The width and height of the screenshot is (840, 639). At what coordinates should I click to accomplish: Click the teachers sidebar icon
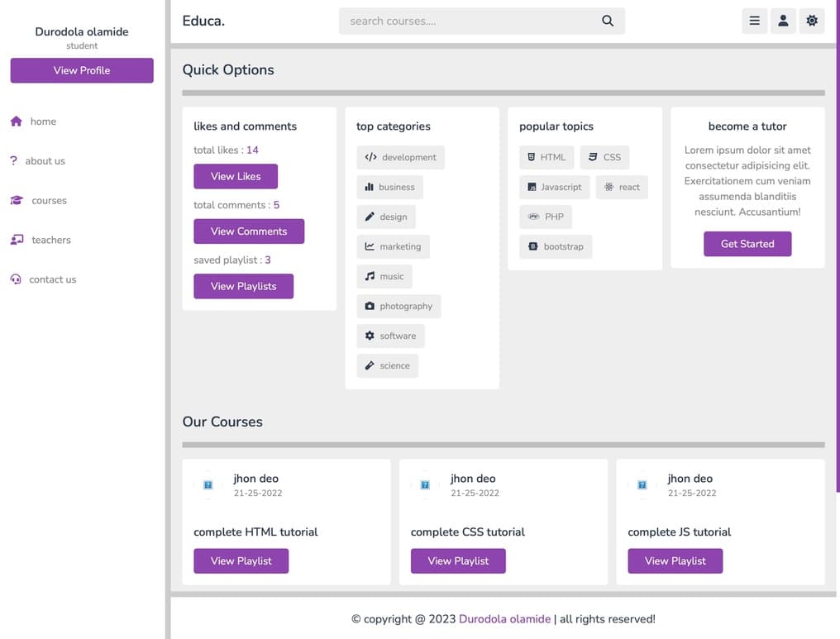coord(17,240)
